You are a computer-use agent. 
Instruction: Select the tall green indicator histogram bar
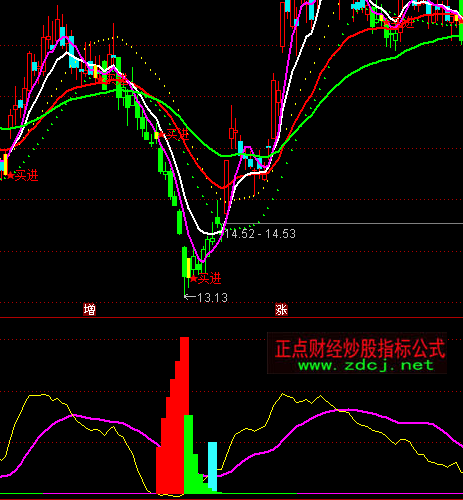[x=188, y=454]
